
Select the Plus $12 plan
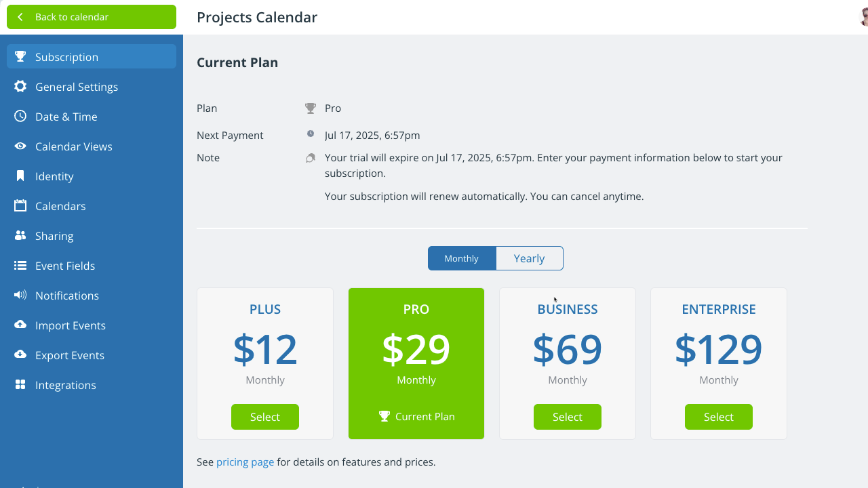pos(264,417)
